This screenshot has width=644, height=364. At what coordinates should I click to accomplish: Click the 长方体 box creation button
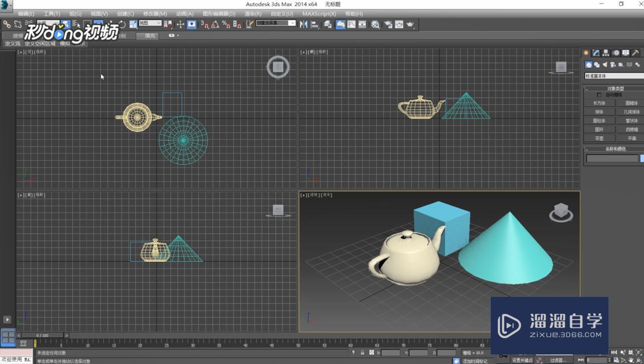599,103
